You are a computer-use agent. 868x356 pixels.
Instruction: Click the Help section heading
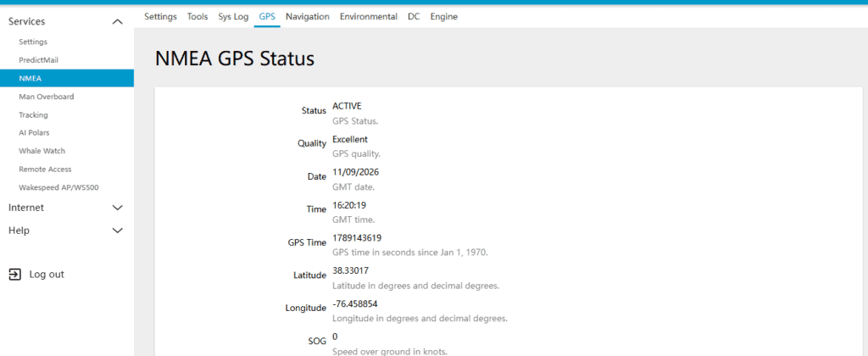coord(19,231)
